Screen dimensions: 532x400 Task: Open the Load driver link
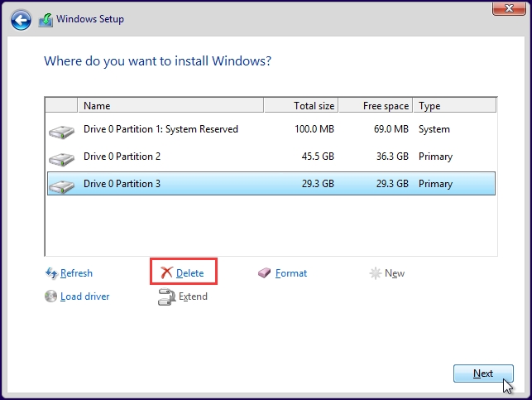click(x=84, y=296)
